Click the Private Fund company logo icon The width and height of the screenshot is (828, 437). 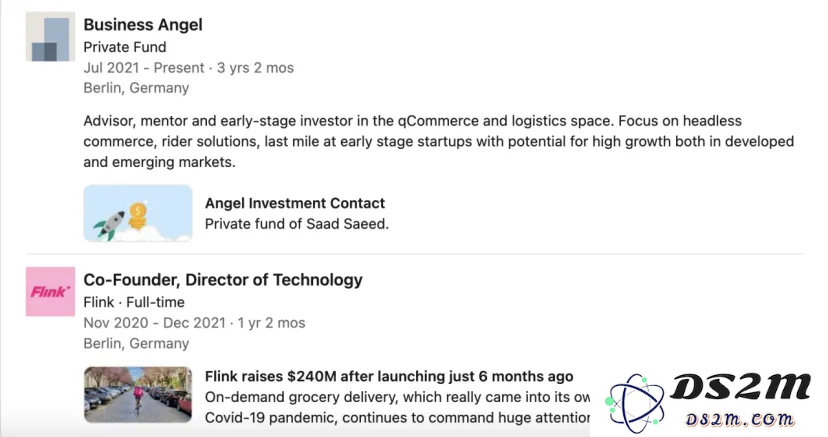(x=50, y=36)
